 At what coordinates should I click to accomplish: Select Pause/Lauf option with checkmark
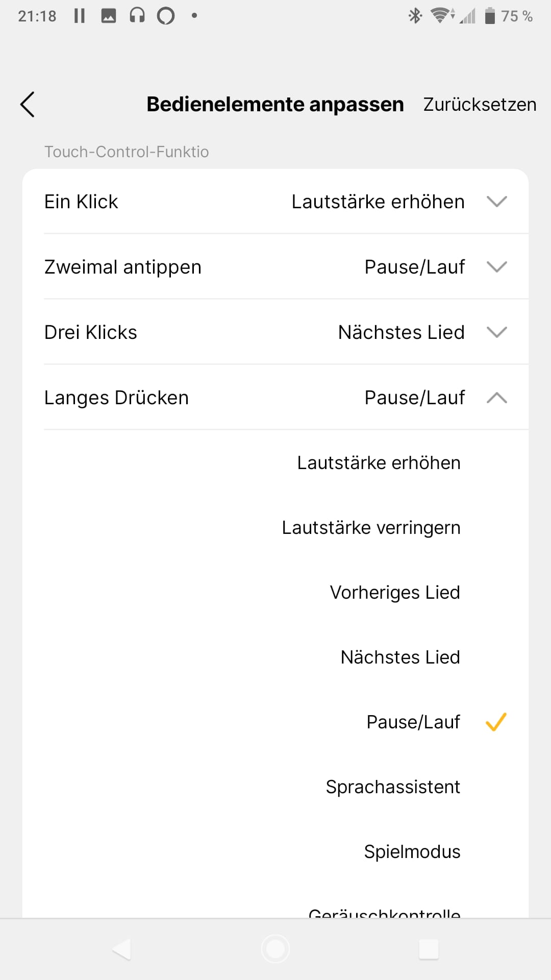413,722
